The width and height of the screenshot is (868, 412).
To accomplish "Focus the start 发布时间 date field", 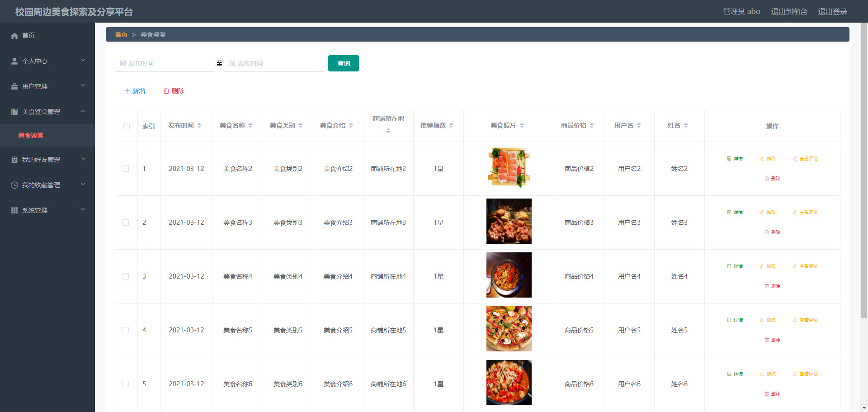I will click(165, 63).
